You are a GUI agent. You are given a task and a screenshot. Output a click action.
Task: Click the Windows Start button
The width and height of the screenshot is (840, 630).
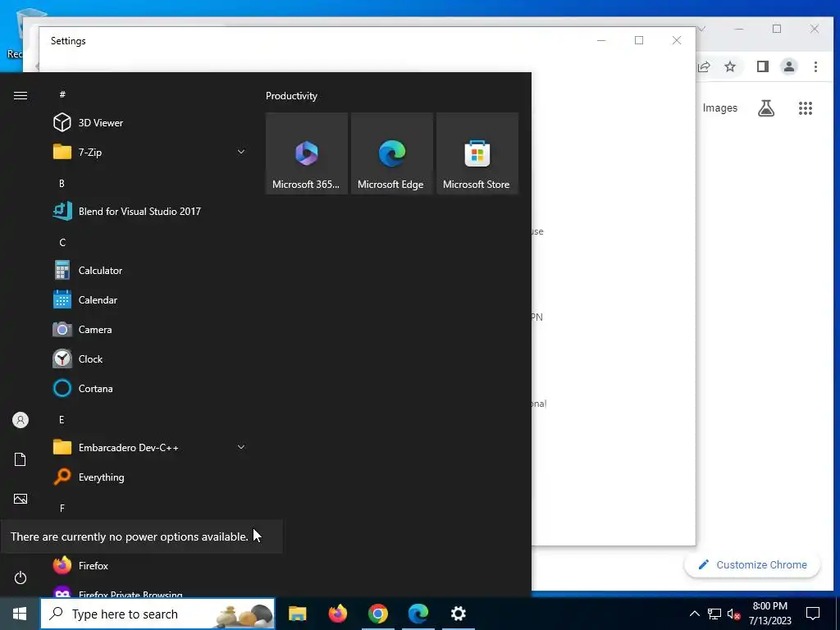tap(20, 614)
